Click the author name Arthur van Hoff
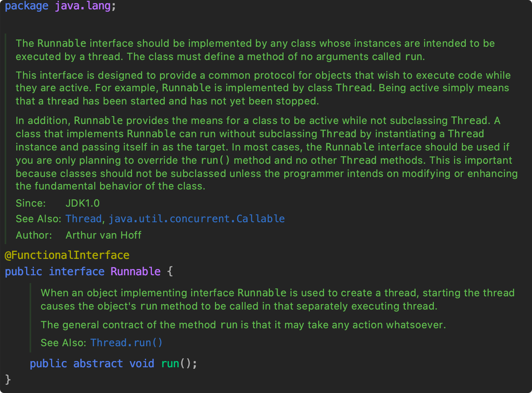 point(103,235)
